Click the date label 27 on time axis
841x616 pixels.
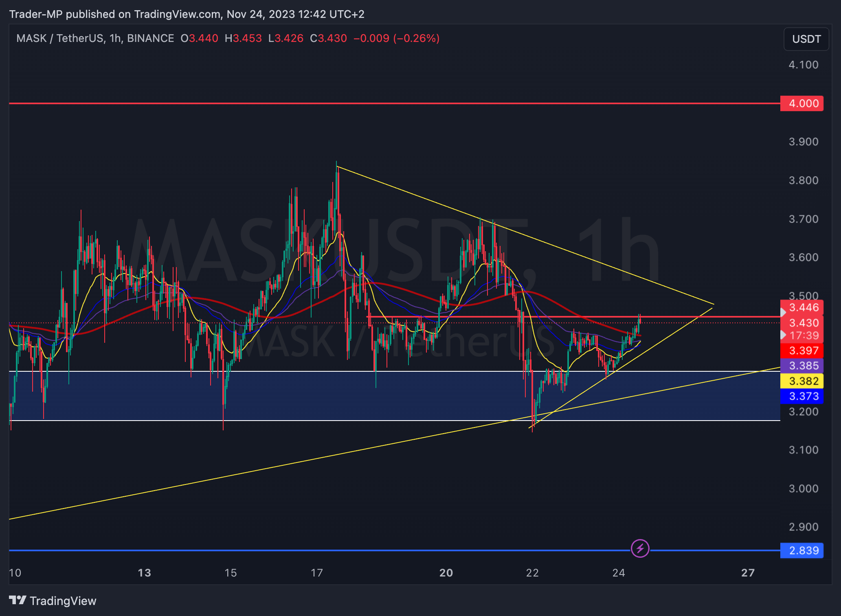point(748,573)
